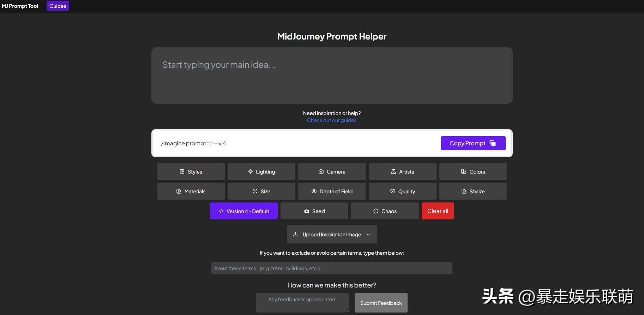The image size is (644, 315).
Task: Click the circle icon on Chaos button
Action: point(376,211)
